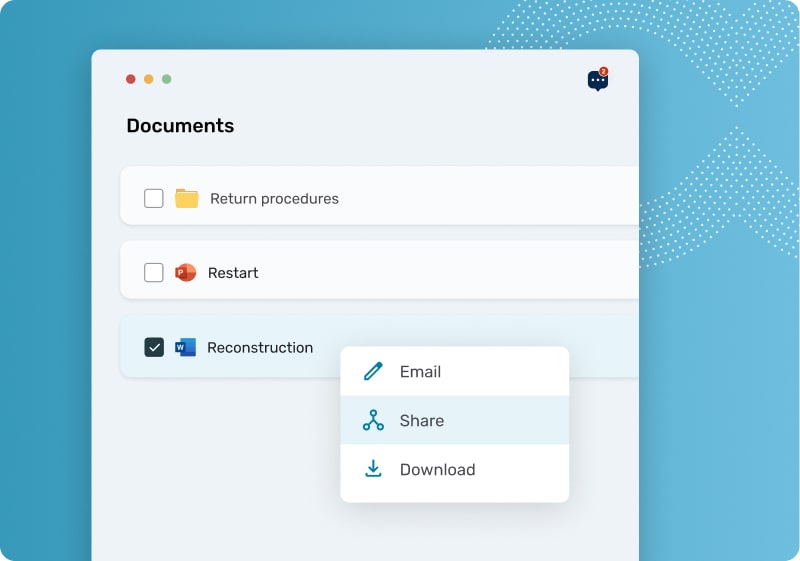Click the green maximize window dot
The image size is (800, 561).
[x=166, y=79]
